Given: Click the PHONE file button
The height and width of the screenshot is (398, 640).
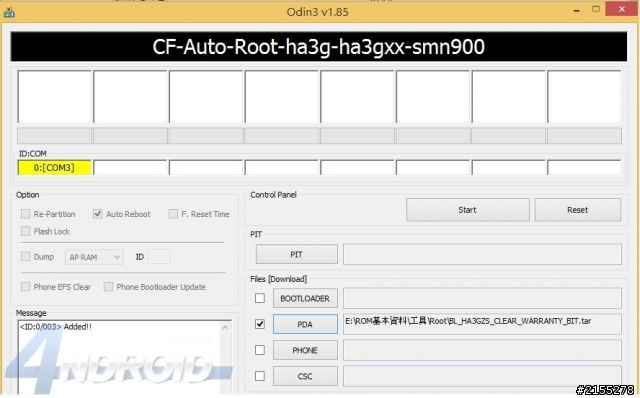Looking at the screenshot, I should coord(305,350).
